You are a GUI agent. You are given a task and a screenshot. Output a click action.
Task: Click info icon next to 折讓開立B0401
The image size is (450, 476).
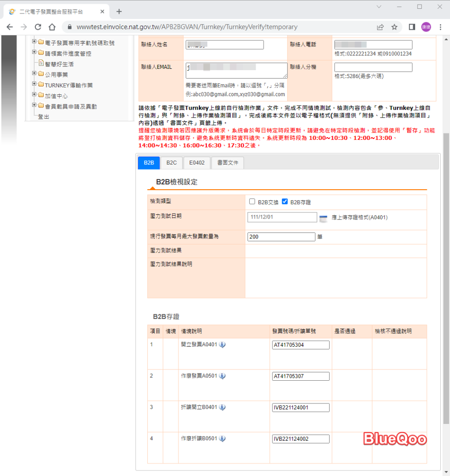click(222, 407)
